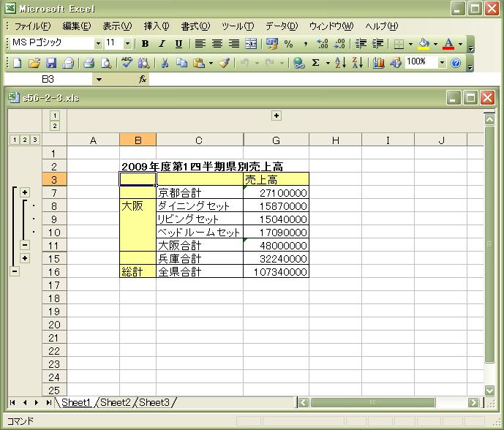Click the Print icon
Screen dimensions: 504x430
pos(89,63)
